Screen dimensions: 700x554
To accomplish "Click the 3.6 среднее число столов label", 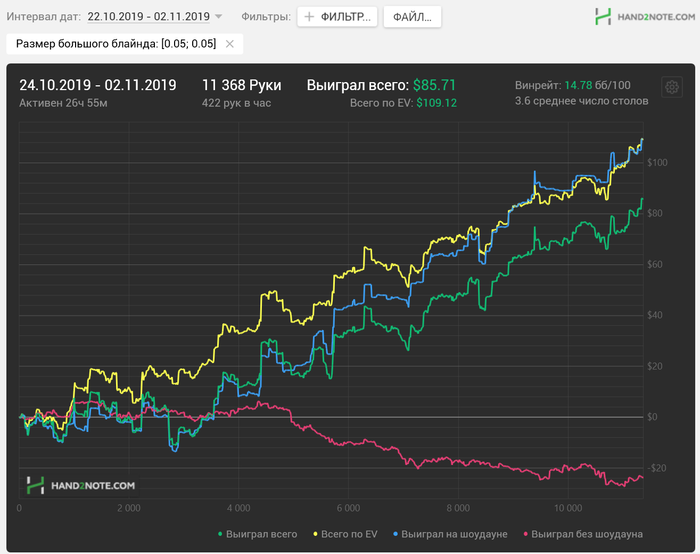I will coord(581,101).
